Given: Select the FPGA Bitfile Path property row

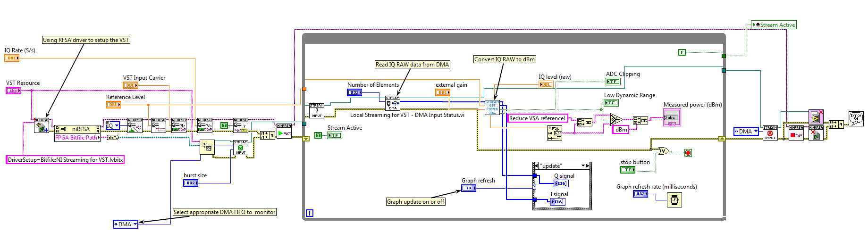Looking at the screenshot, I should point(77,138).
